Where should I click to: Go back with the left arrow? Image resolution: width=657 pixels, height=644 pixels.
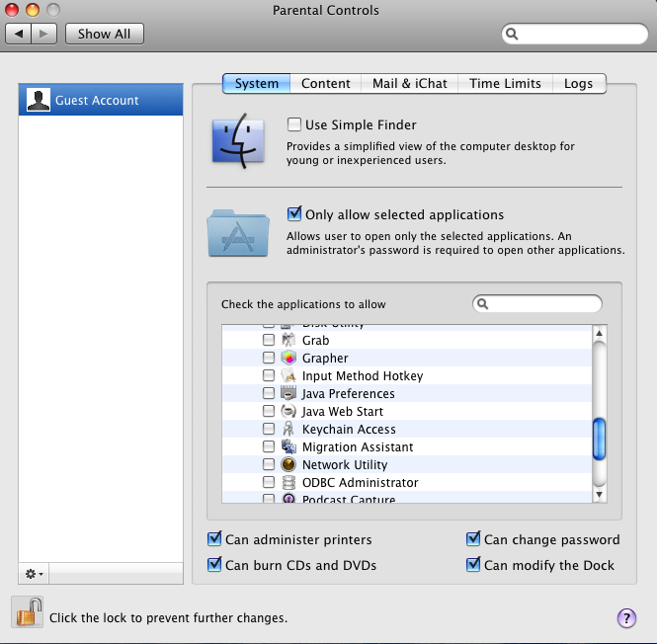click(x=18, y=34)
